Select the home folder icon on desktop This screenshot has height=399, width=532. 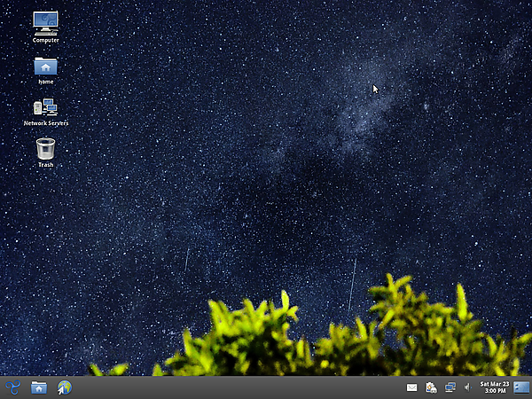click(x=45, y=66)
